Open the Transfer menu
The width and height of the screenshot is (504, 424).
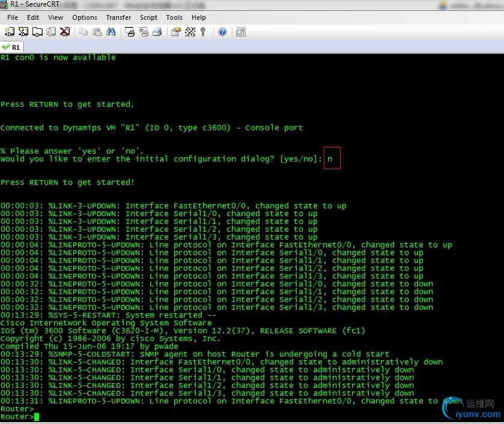(118, 17)
